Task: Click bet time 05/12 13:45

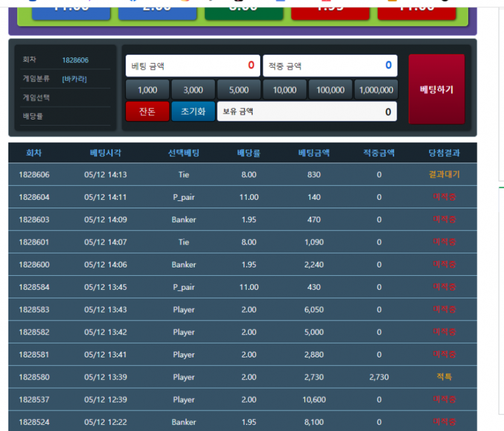Action: point(106,287)
